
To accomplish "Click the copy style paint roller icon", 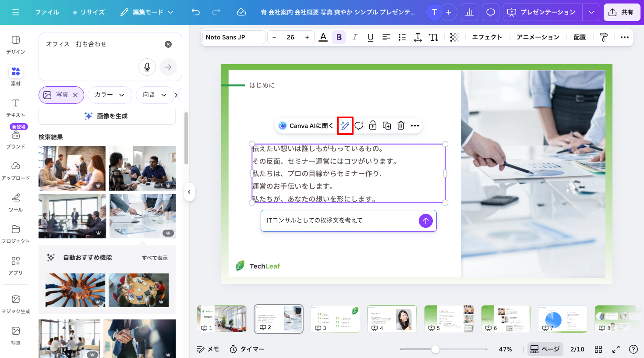I will (x=603, y=37).
